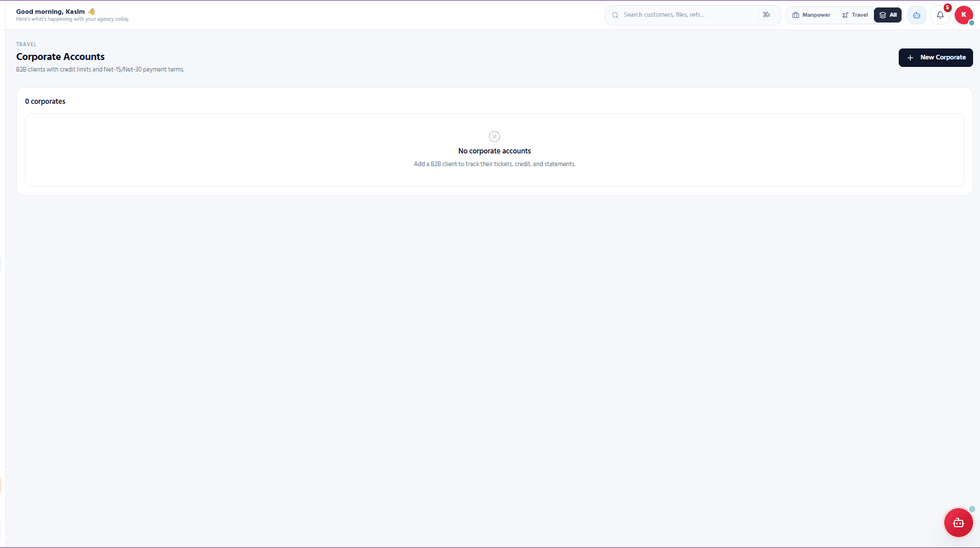Click 'B2B clients with credit limits' description
This screenshot has width=980, height=548.
point(100,70)
